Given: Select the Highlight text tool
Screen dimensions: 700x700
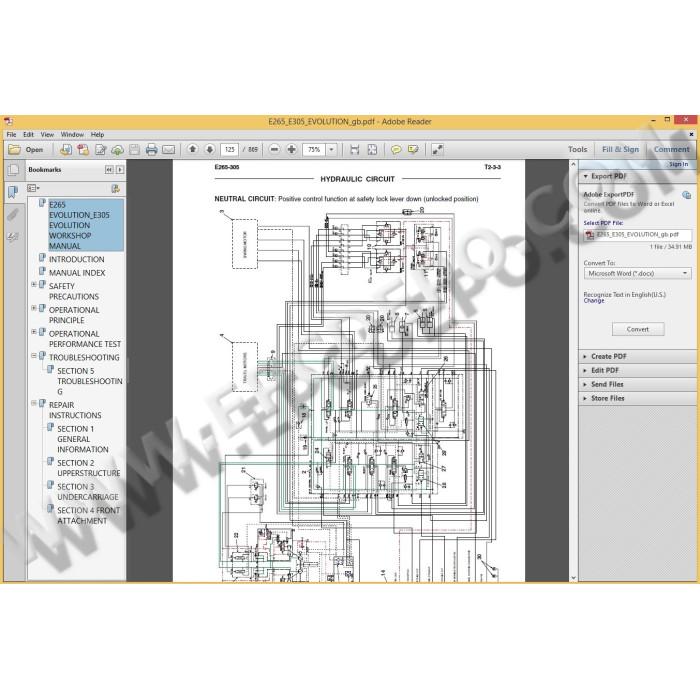Looking at the screenshot, I should 413,150.
